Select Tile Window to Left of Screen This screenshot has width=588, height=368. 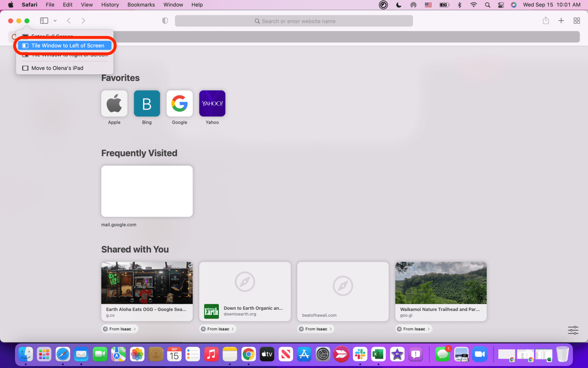click(x=65, y=46)
